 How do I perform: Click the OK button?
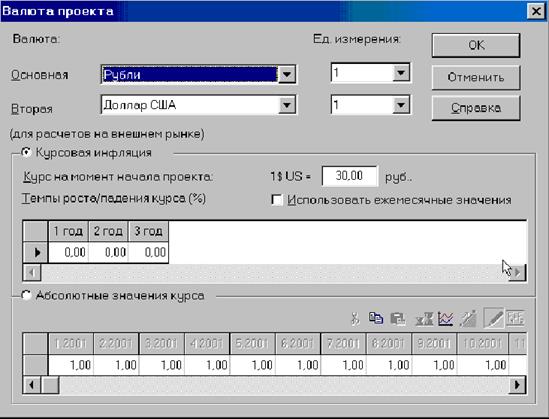click(476, 45)
